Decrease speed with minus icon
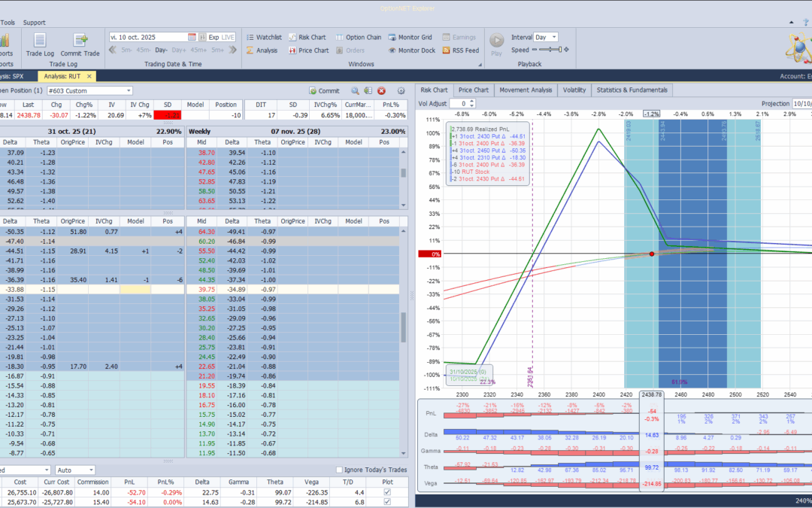Screen dimensions: 812x508 click(535, 50)
